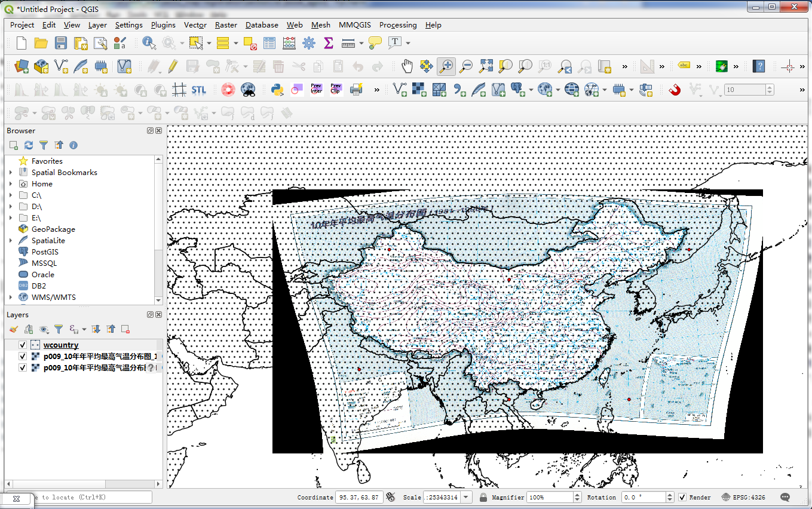The height and width of the screenshot is (509, 812).
Task: Open the Raster menu
Action: (x=226, y=25)
